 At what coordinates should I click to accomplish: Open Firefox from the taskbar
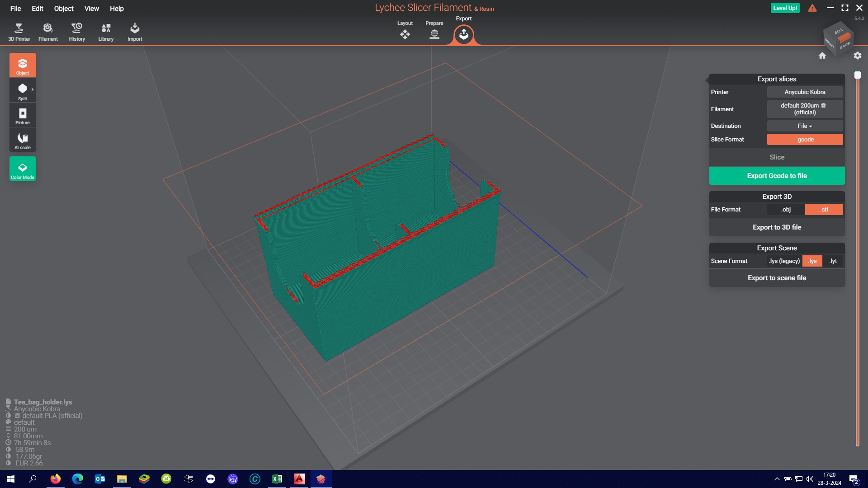pyautogui.click(x=56, y=479)
